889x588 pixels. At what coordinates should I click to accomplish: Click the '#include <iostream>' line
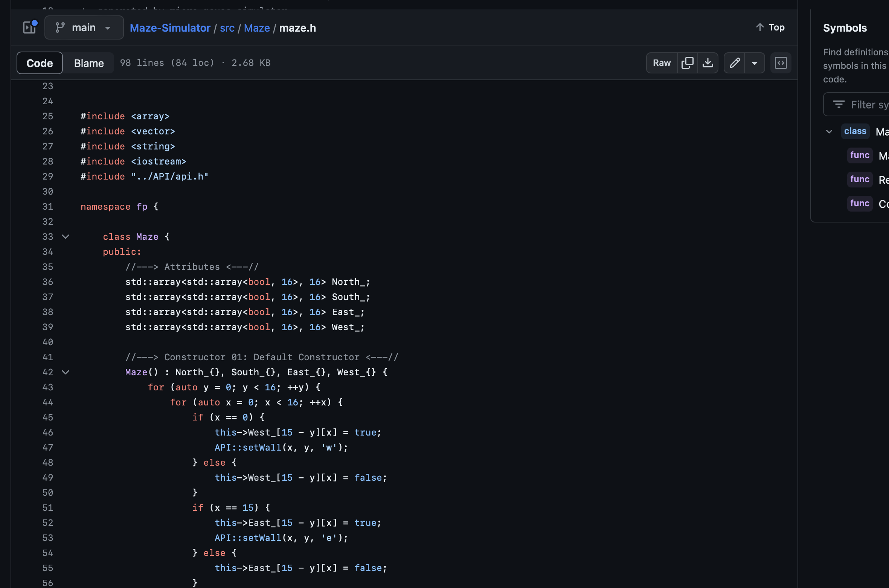click(x=133, y=161)
